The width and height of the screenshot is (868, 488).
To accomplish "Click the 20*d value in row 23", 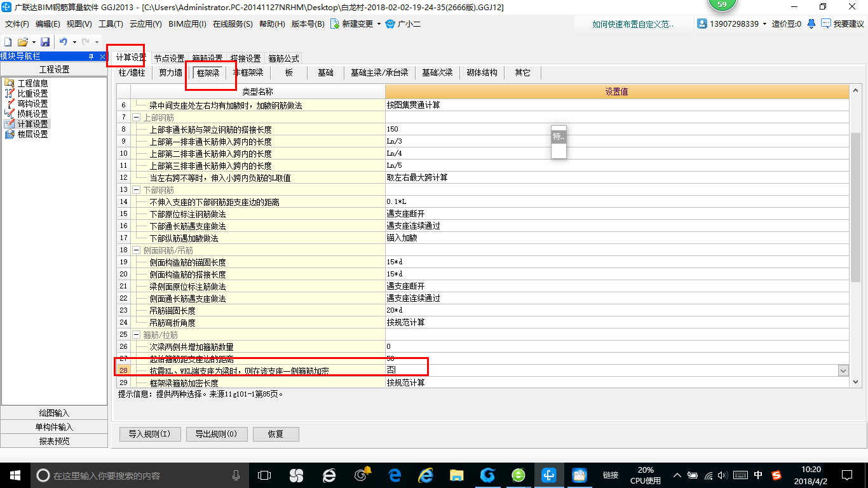I will pos(617,311).
